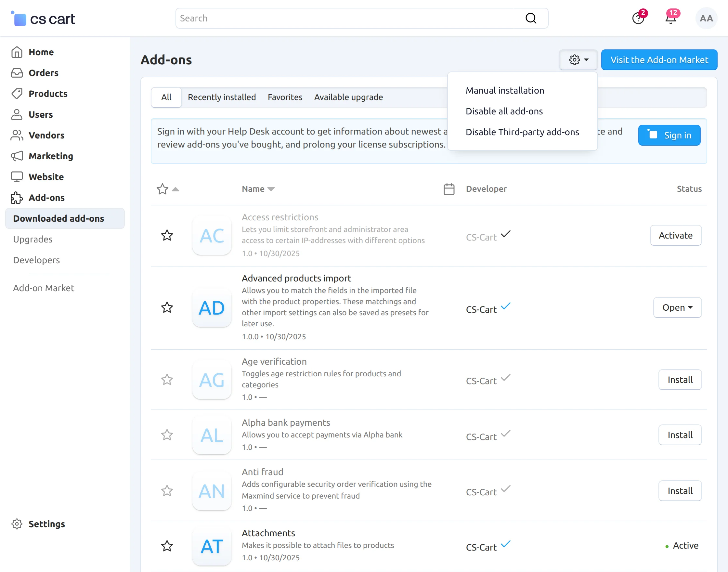Select Manual installation menu item

point(505,90)
